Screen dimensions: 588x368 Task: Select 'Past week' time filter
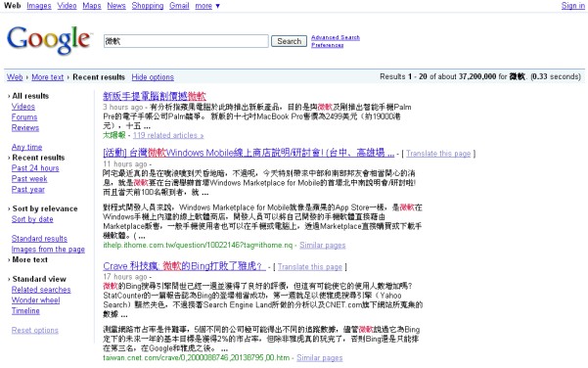pos(29,178)
